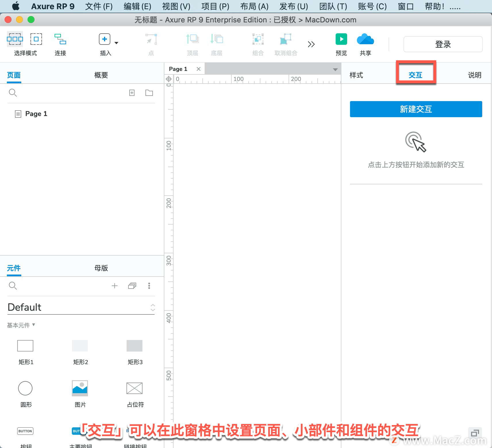Open the 团队 (T) menu

click(x=333, y=6)
